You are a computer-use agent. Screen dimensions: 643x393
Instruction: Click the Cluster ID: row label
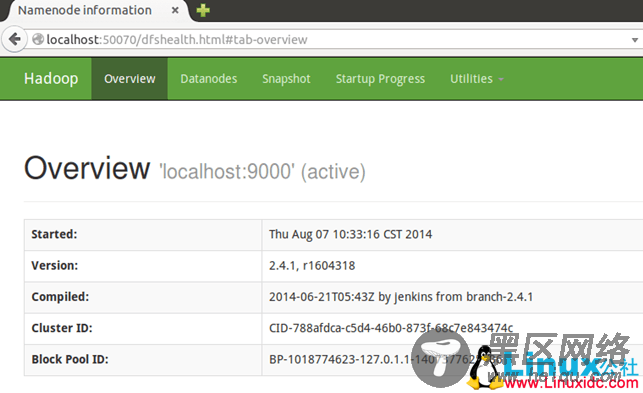pos(62,328)
